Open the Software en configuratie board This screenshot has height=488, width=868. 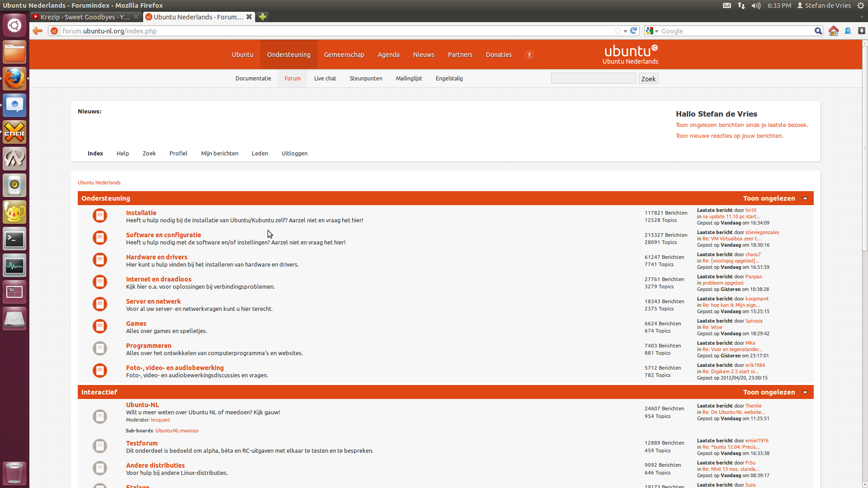[163, 235]
